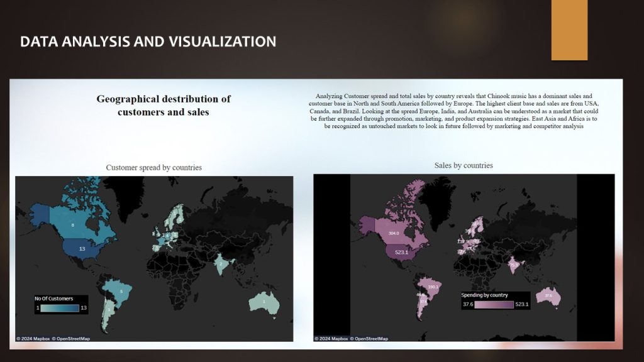Click the Customer spread by countries chart title
Viewport: 644px width, 362px height.
153,168
